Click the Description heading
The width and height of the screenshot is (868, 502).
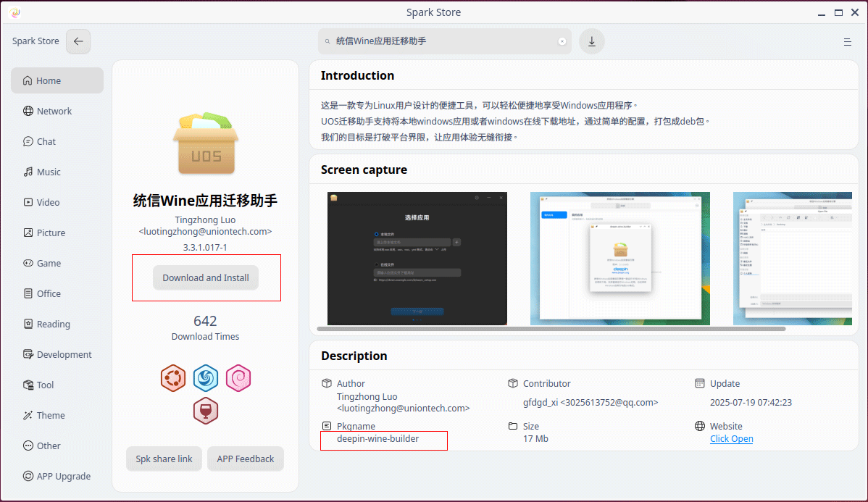(x=354, y=356)
